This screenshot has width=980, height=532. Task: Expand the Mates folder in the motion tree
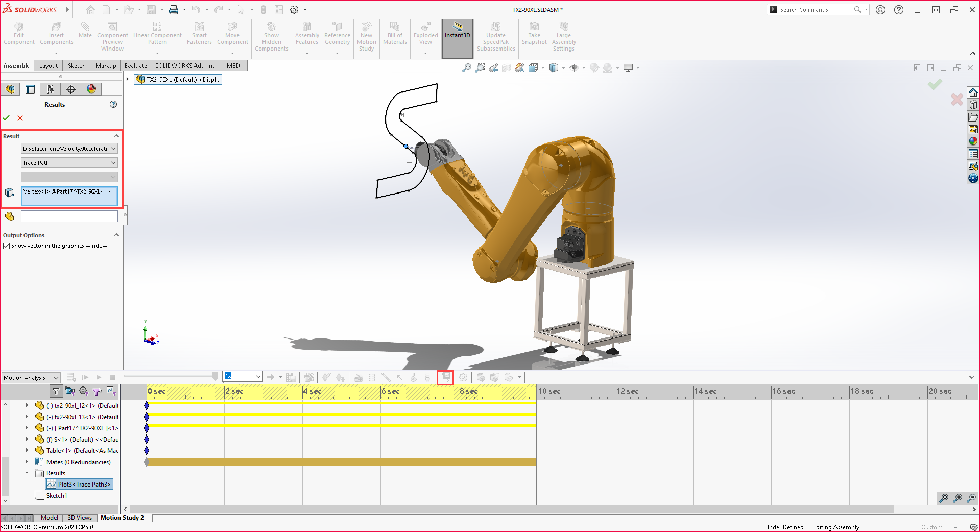27,462
